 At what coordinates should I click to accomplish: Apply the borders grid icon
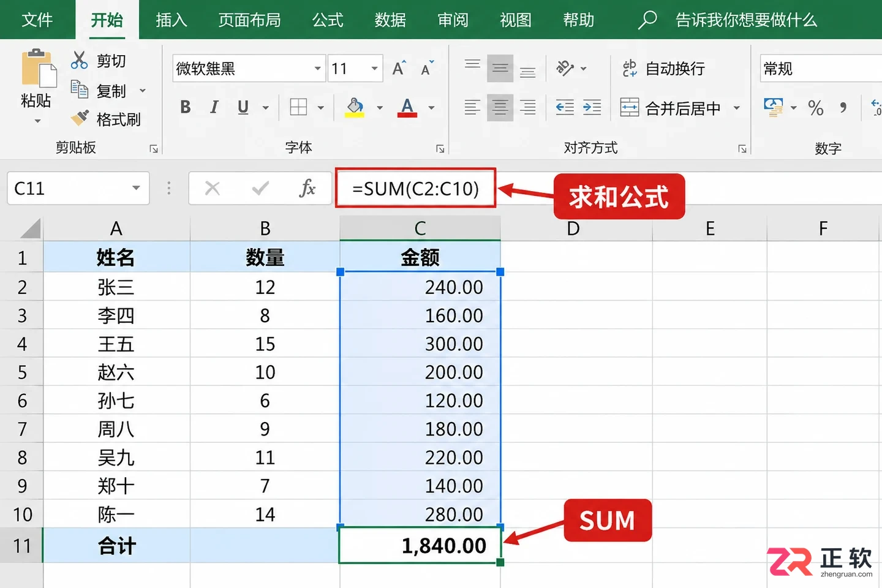point(298,107)
